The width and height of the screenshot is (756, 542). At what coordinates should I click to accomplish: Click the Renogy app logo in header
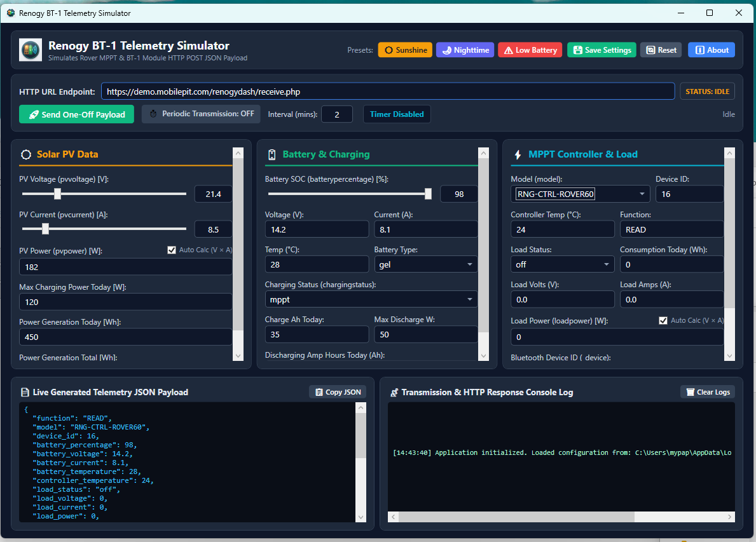31,50
